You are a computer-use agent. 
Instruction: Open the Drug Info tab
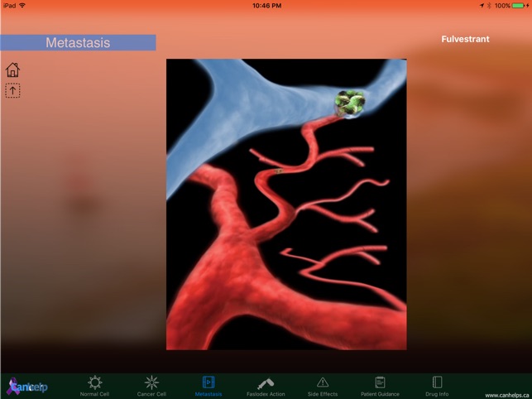coord(437,386)
